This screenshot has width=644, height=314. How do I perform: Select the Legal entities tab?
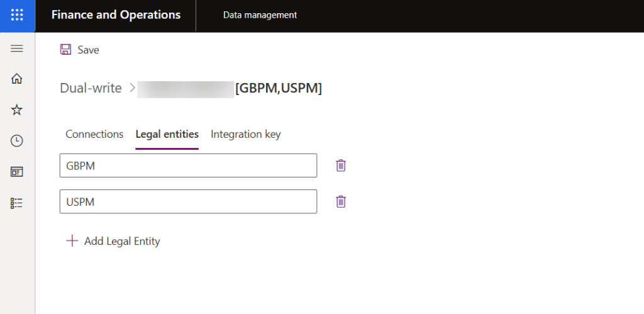167,134
